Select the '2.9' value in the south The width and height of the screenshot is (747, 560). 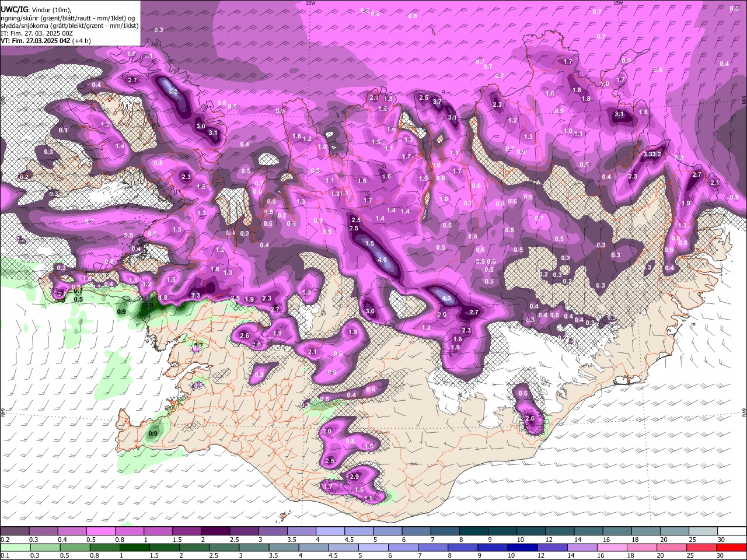(354, 477)
